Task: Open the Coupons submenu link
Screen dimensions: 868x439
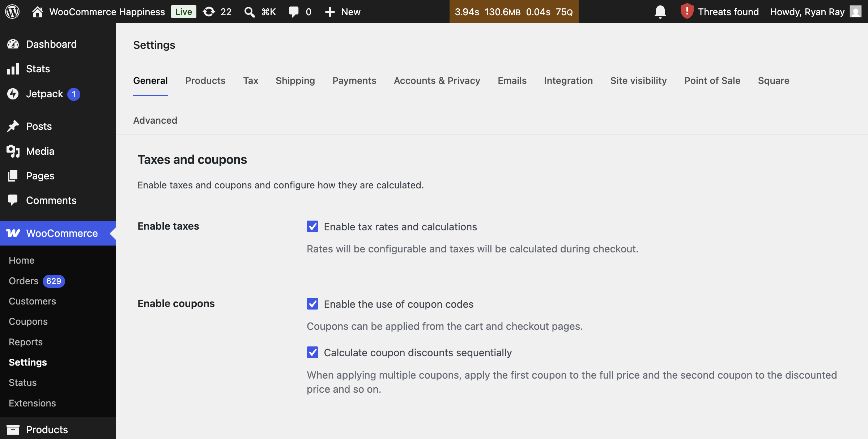Action: click(x=28, y=321)
